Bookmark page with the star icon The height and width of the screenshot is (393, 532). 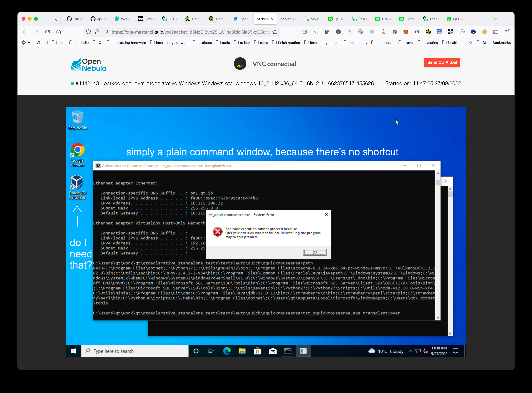point(275,32)
